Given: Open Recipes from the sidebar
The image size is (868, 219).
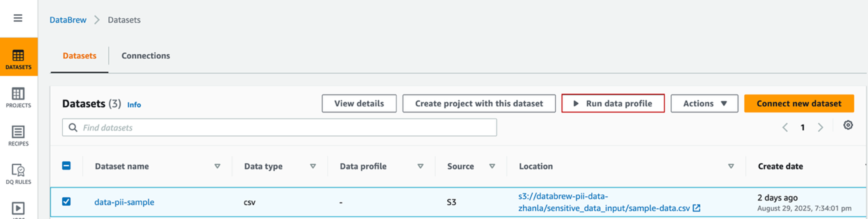Looking at the screenshot, I should coord(18,135).
